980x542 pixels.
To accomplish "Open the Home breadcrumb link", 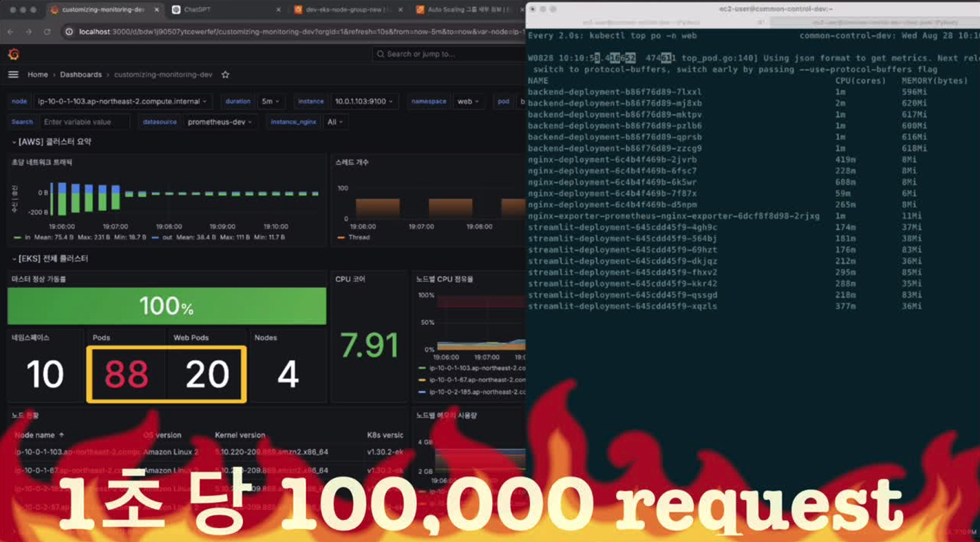I will point(38,74).
